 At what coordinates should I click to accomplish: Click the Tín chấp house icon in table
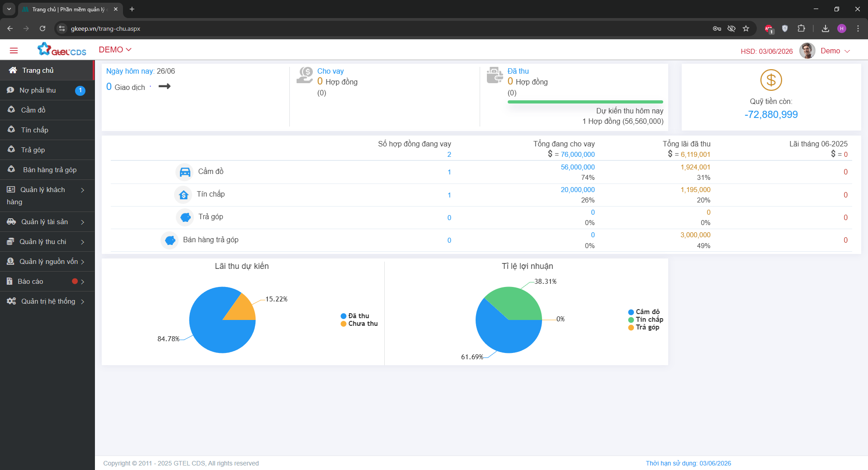point(184,195)
